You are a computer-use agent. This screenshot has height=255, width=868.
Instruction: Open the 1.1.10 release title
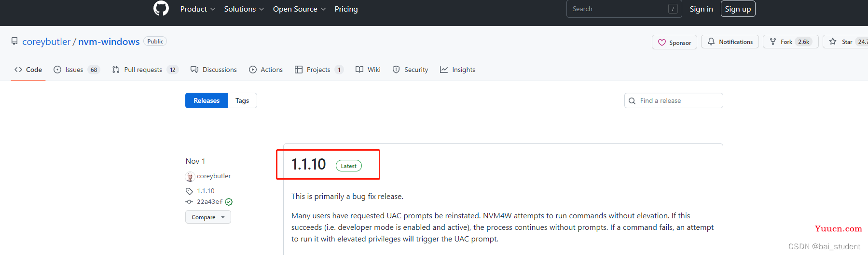(309, 164)
